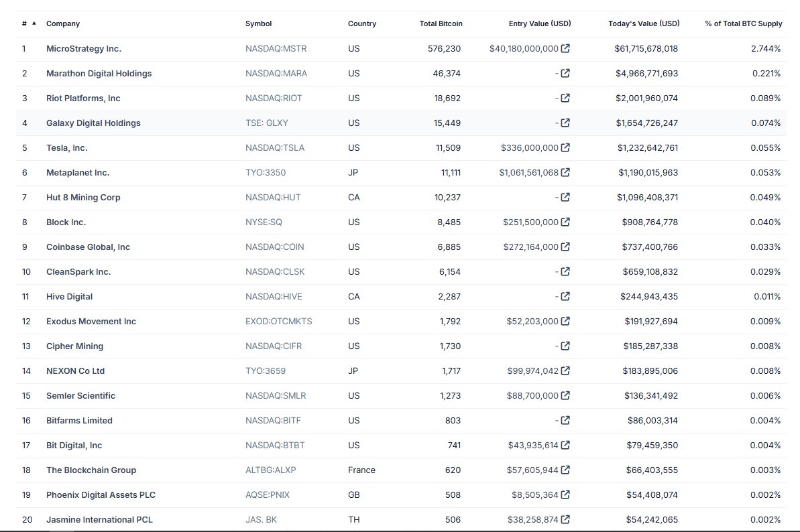Open The Blockchain Group company name

pos(91,470)
